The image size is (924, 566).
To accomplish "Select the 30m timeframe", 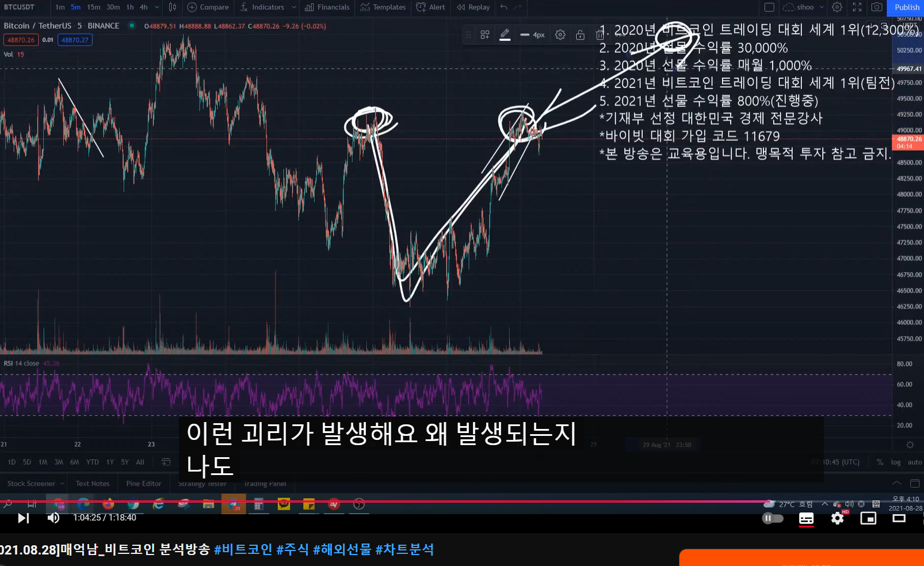I will (x=113, y=7).
